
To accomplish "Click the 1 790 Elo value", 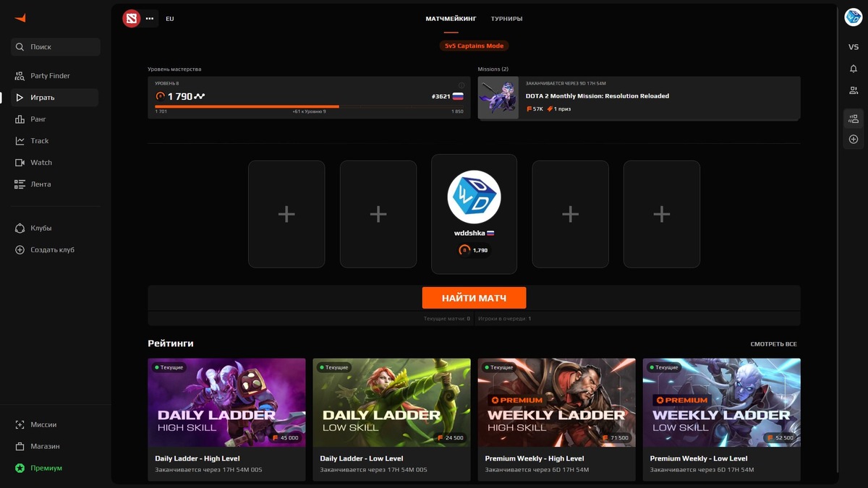I will [x=180, y=96].
